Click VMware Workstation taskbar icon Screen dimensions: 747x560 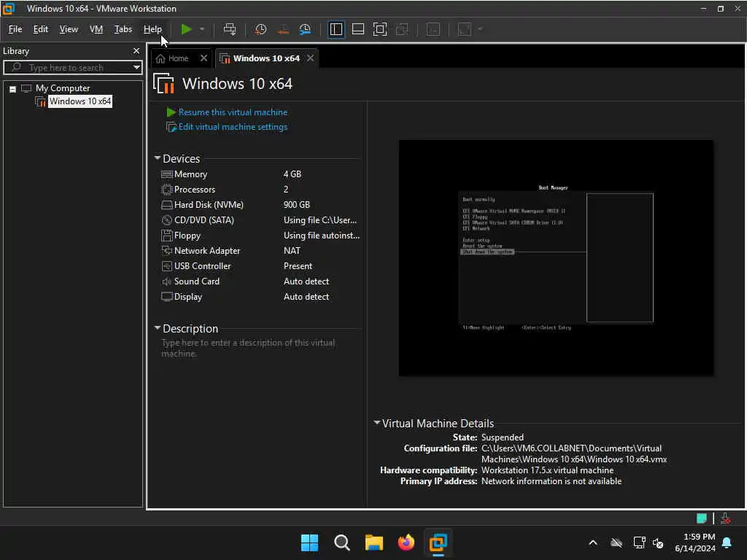[438, 542]
